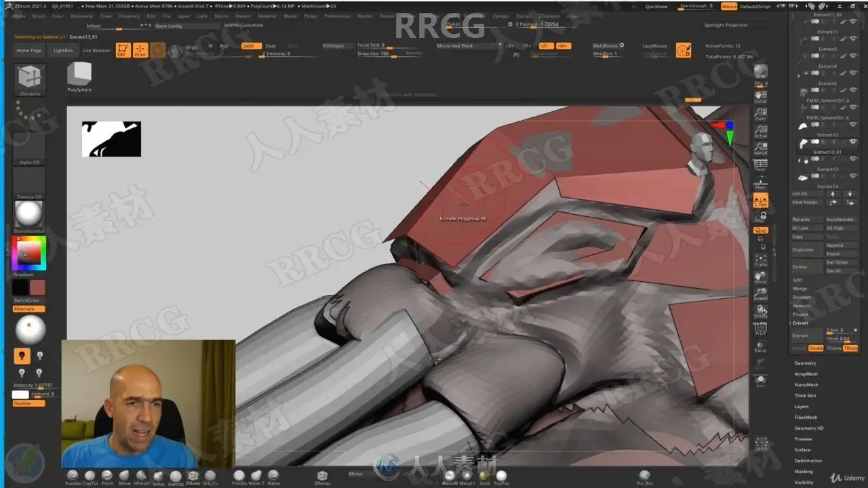868x488 pixels.
Task: Open the Material menu
Action: click(267, 16)
